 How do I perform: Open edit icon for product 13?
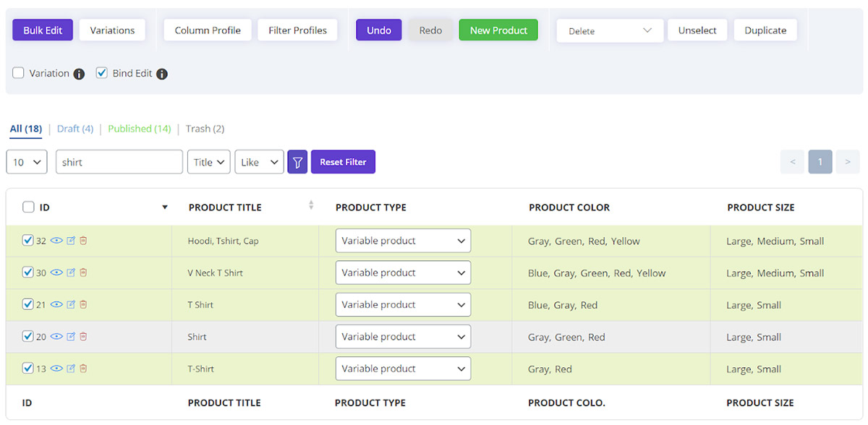tap(71, 369)
